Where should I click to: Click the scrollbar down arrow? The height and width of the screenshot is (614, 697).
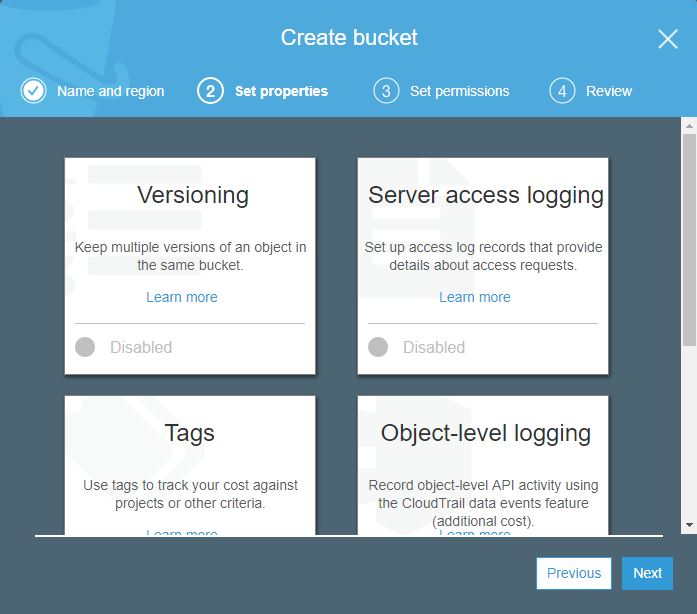[x=689, y=526]
